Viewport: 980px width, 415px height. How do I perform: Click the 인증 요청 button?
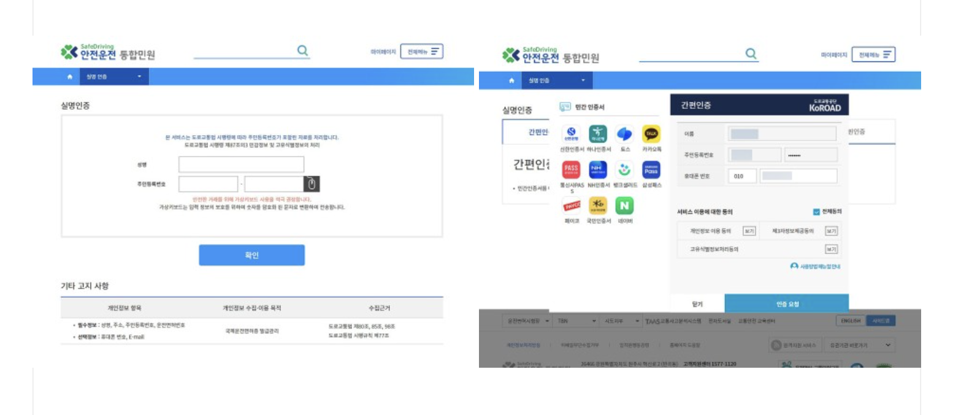[787, 304]
